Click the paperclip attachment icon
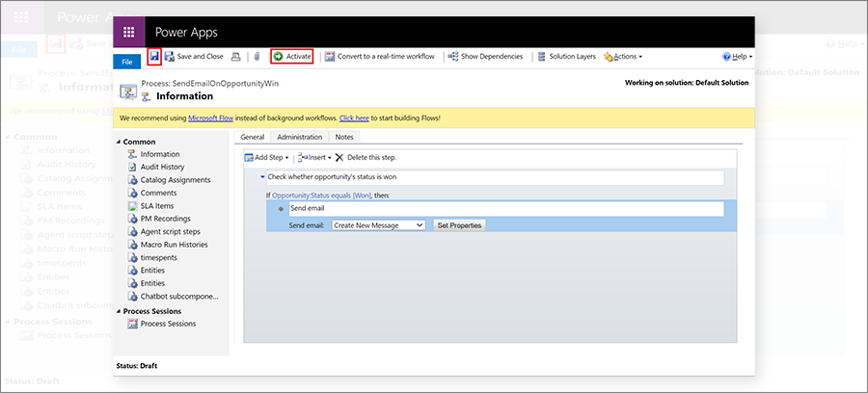The width and height of the screenshot is (868, 393). coord(257,57)
